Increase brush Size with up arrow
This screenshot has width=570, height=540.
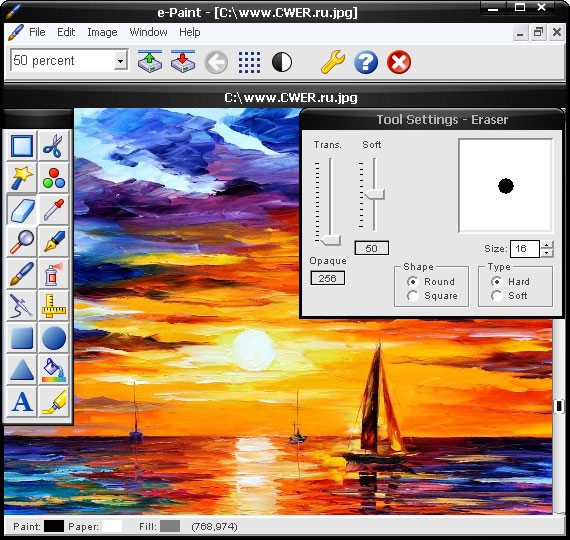click(x=547, y=245)
